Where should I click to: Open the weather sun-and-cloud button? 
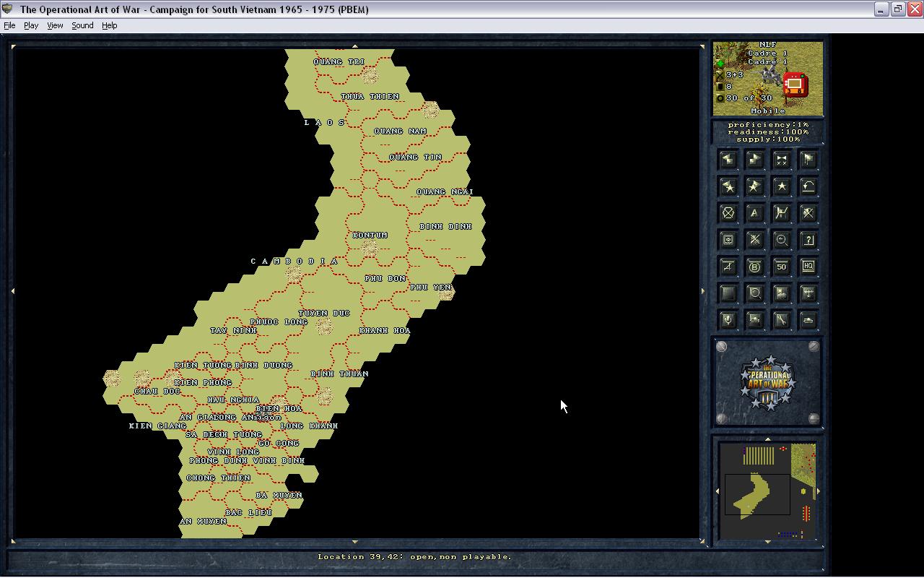click(x=781, y=293)
